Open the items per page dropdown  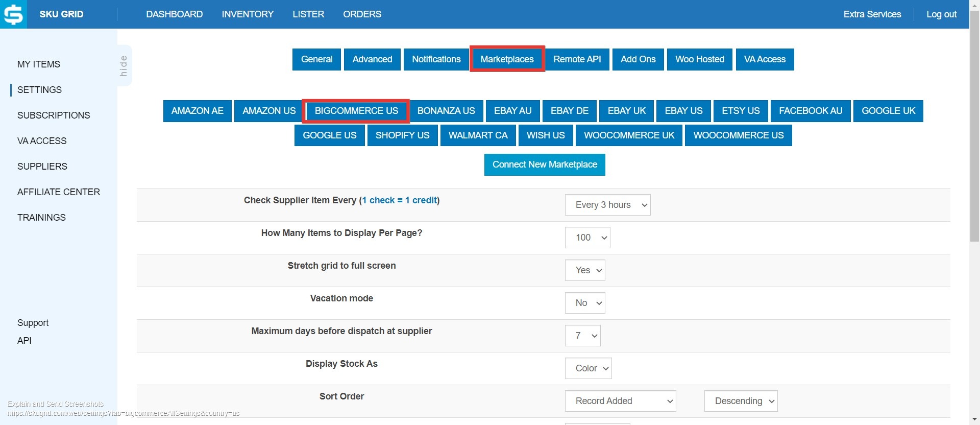tap(587, 238)
